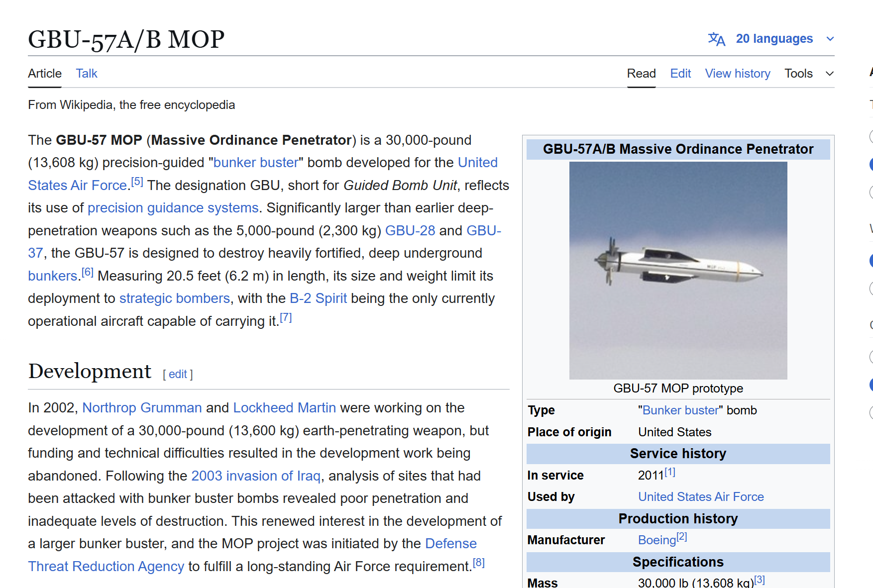This screenshot has height=588, width=873.
Task: Click the GBU-57A/B MOP page title
Action: tap(126, 39)
